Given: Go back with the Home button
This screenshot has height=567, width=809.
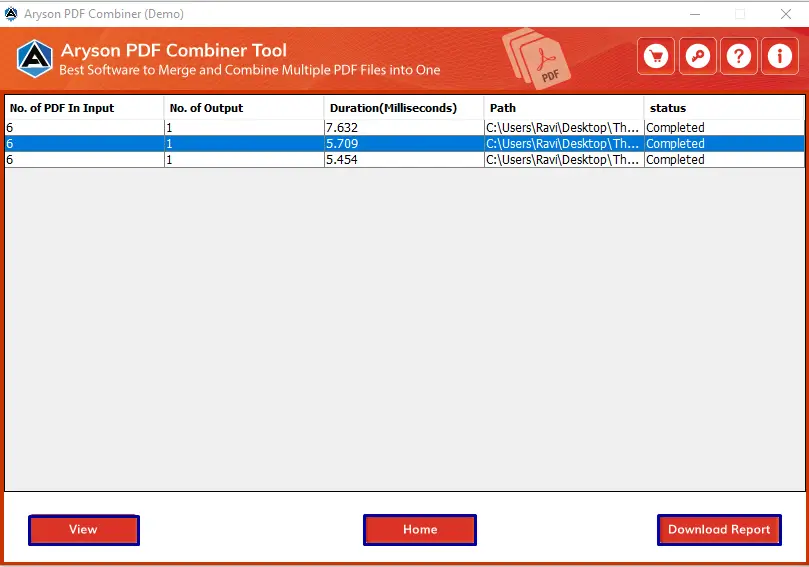Looking at the screenshot, I should click(x=420, y=530).
